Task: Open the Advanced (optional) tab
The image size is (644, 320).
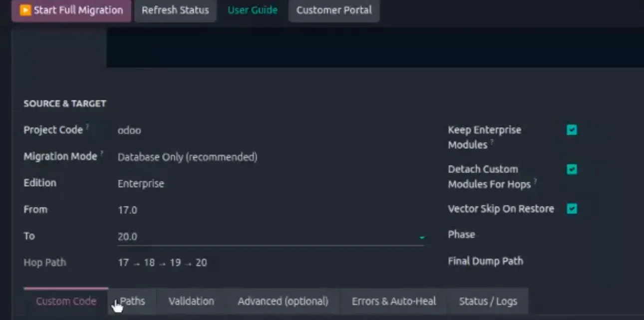Action: click(283, 301)
